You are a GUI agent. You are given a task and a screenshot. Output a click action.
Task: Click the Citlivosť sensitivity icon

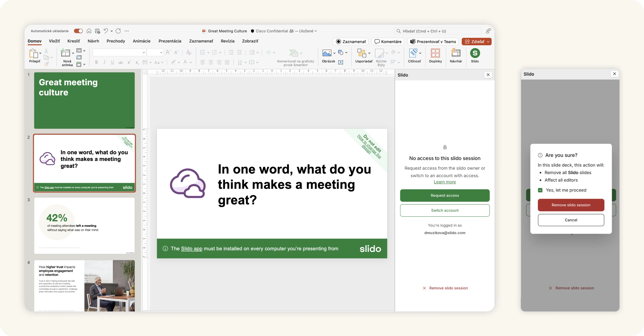[413, 53]
